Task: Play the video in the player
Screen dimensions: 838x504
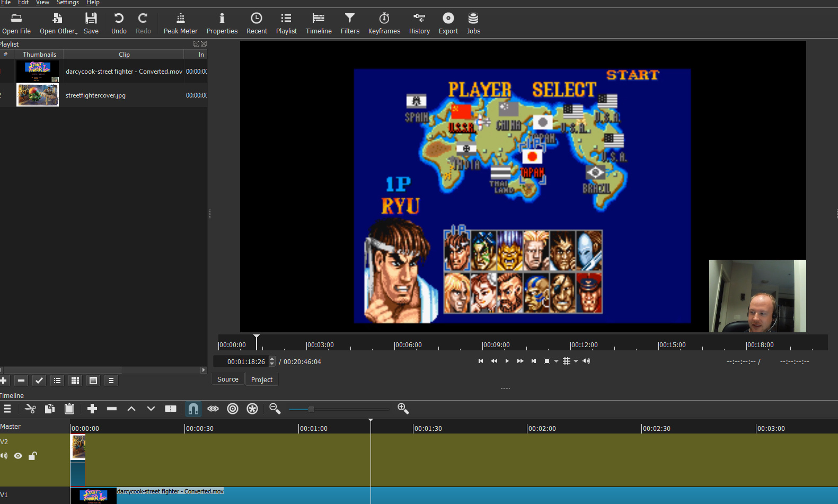Action: pyautogui.click(x=507, y=361)
